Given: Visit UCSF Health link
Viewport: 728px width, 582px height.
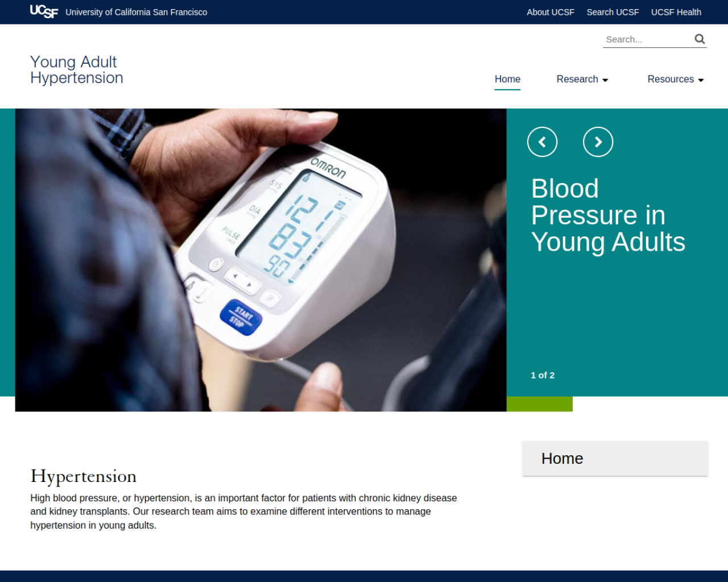Looking at the screenshot, I should (676, 12).
